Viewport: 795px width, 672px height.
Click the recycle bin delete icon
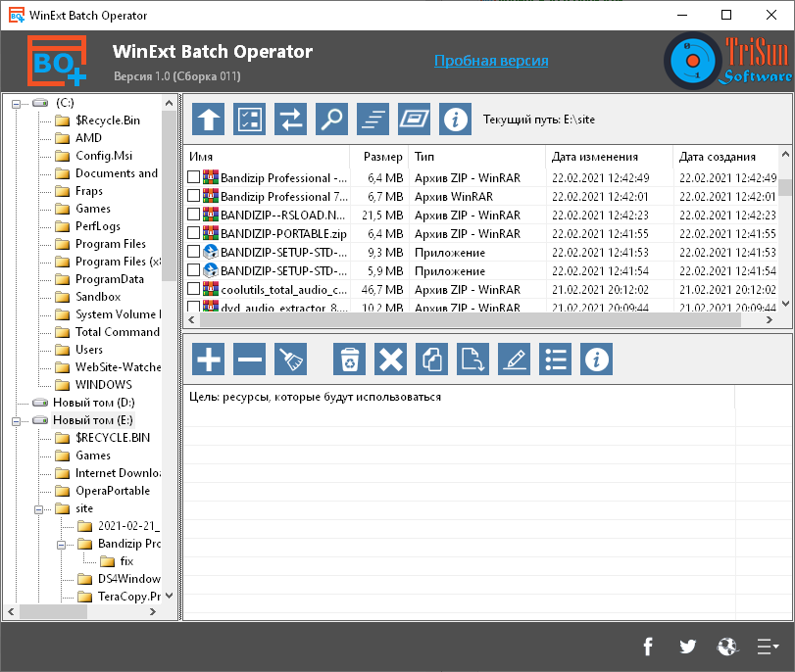point(349,359)
